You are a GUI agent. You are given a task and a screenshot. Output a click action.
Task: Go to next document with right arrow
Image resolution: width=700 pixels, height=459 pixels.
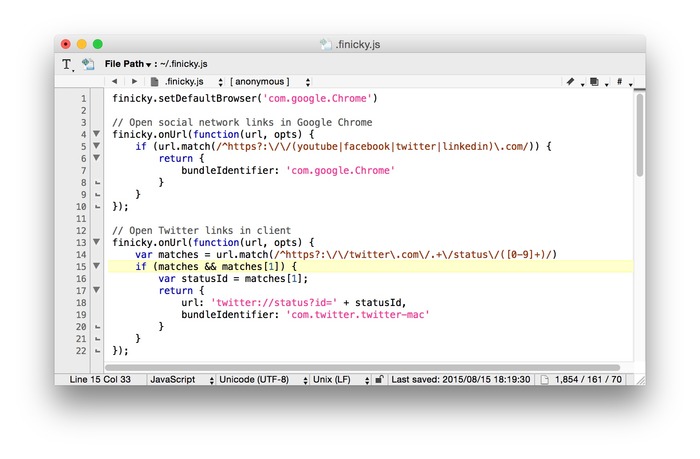[134, 81]
